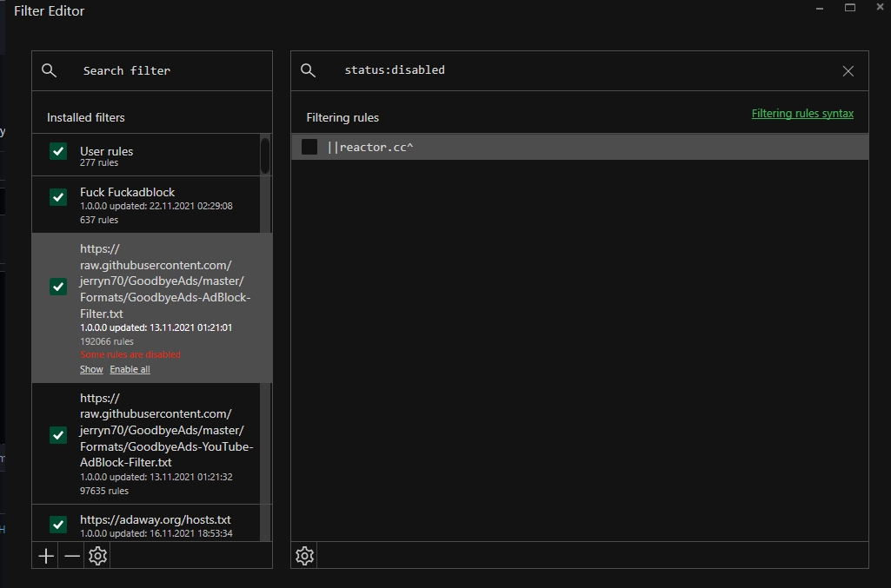
Task: Click Enable all for disabled rules
Action: 130,368
